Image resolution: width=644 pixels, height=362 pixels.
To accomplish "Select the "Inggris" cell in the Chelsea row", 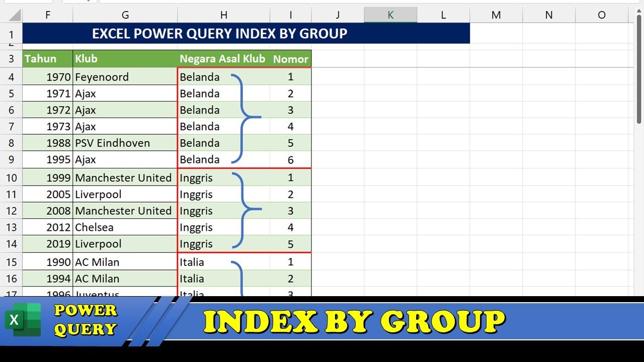I will coord(224,227).
